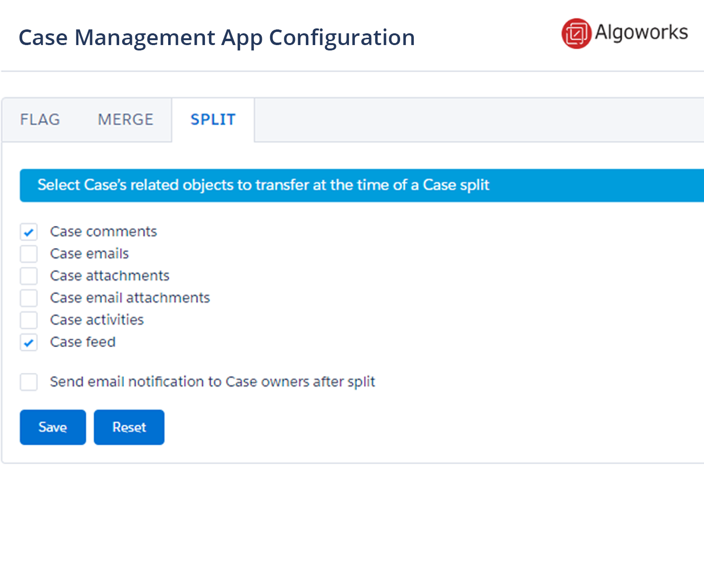
Task: Click the 'Case email attachments' label text
Action: [x=130, y=298]
